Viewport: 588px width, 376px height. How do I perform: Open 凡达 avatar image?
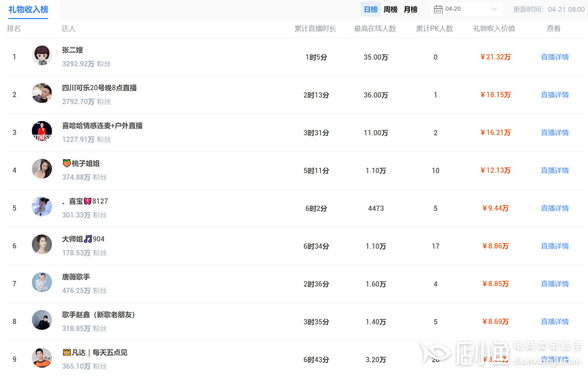click(x=42, y=358)
